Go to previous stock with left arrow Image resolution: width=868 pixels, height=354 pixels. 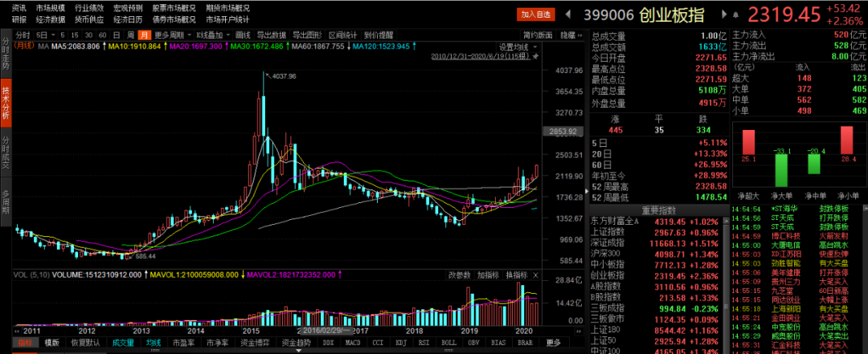[569, 15]
